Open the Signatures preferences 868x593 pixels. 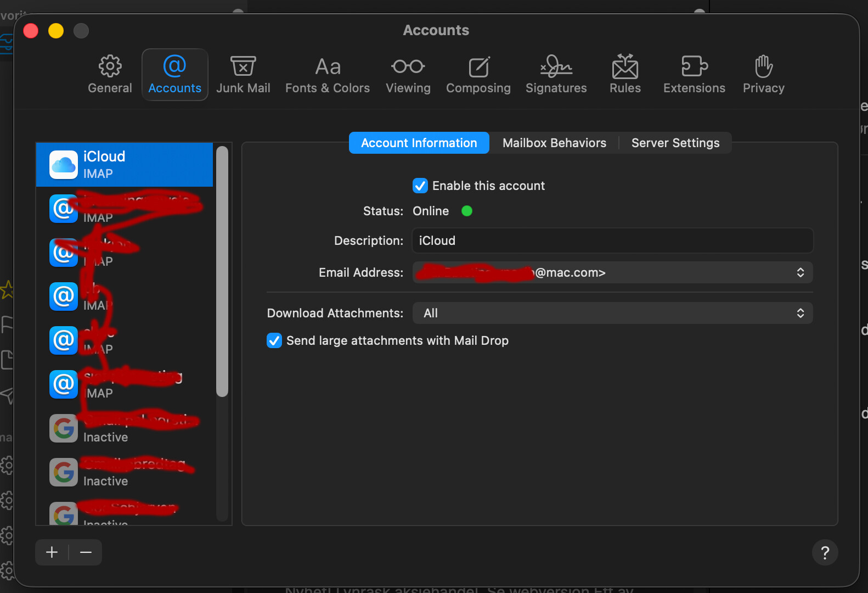pyautogui.click(x=556, y=75)
